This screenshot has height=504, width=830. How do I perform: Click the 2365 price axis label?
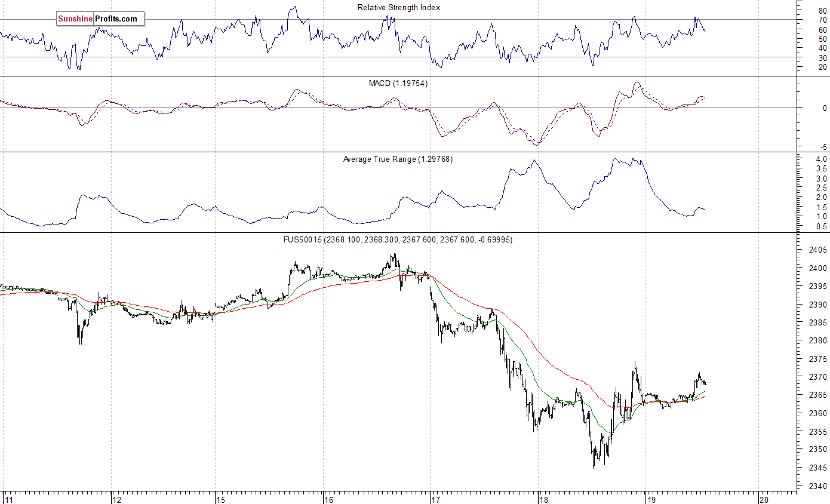tap(819, 395)
